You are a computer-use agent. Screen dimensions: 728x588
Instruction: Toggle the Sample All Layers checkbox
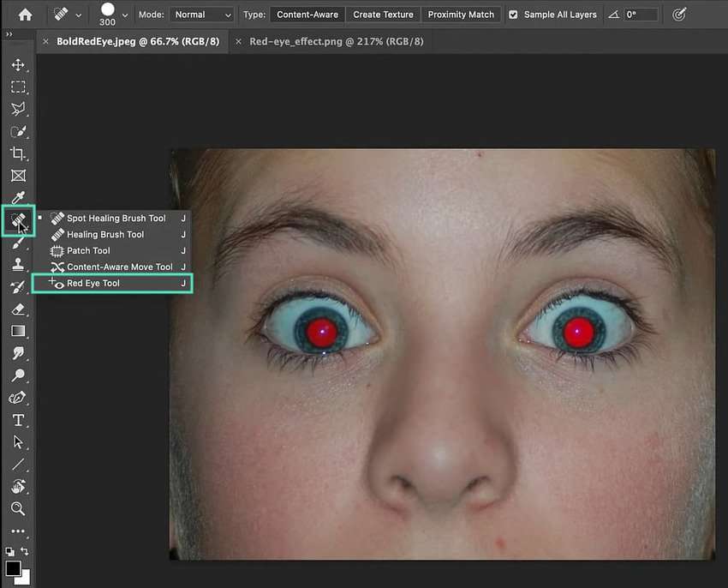[x=513, y=15]
